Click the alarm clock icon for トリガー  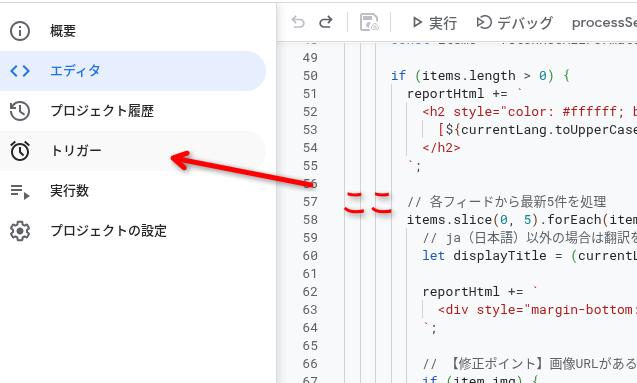[x=20, y=151]
